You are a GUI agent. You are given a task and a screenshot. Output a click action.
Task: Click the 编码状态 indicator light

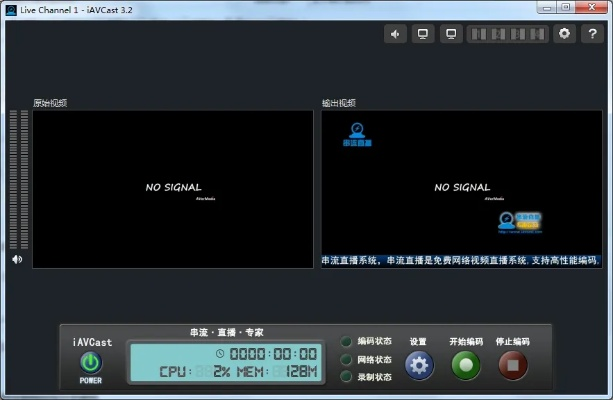(346, 342)
